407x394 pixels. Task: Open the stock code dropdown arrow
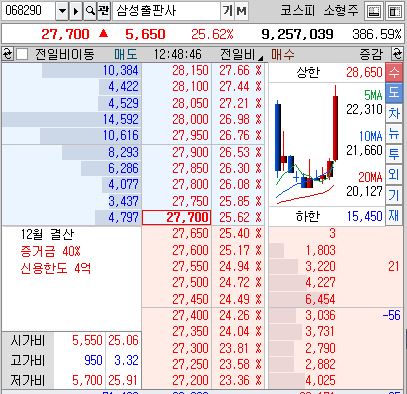(62, 11)
